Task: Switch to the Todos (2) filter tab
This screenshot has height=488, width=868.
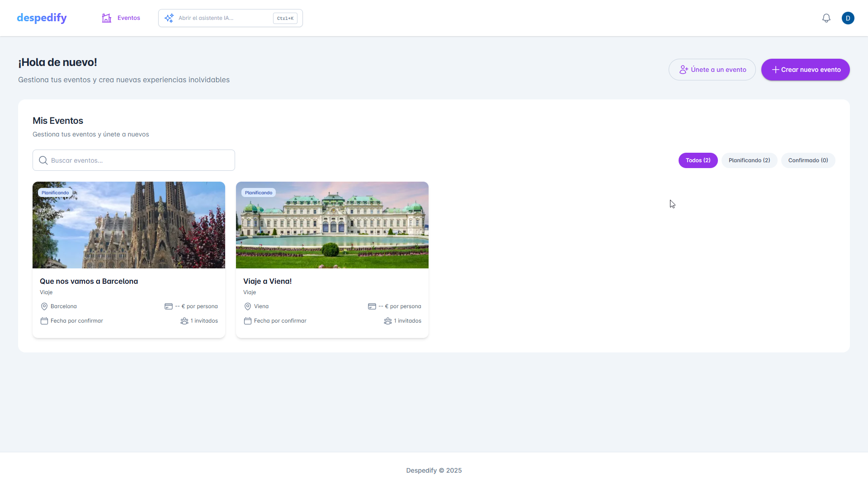Action: [698, 160]
